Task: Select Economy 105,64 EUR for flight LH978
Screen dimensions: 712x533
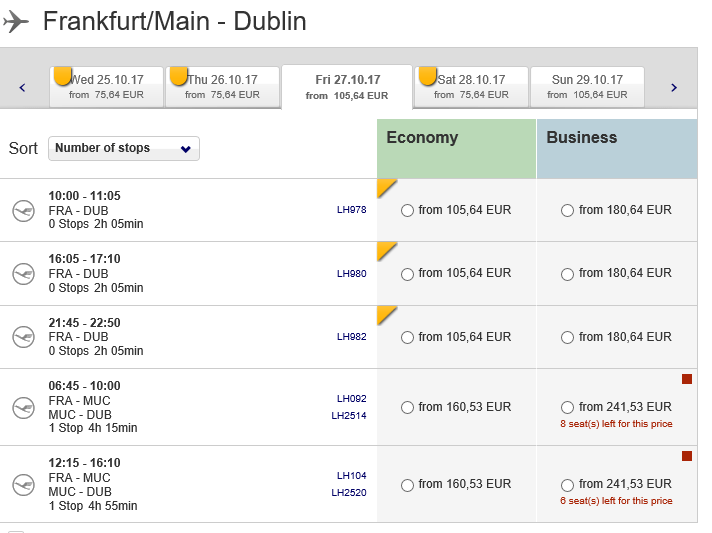Action: [407, 211]
